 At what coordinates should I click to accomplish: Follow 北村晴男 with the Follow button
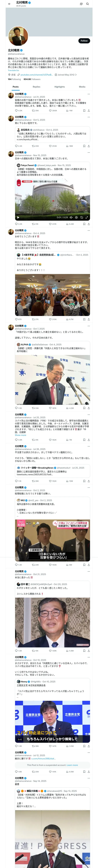click(x=84, y=41)
